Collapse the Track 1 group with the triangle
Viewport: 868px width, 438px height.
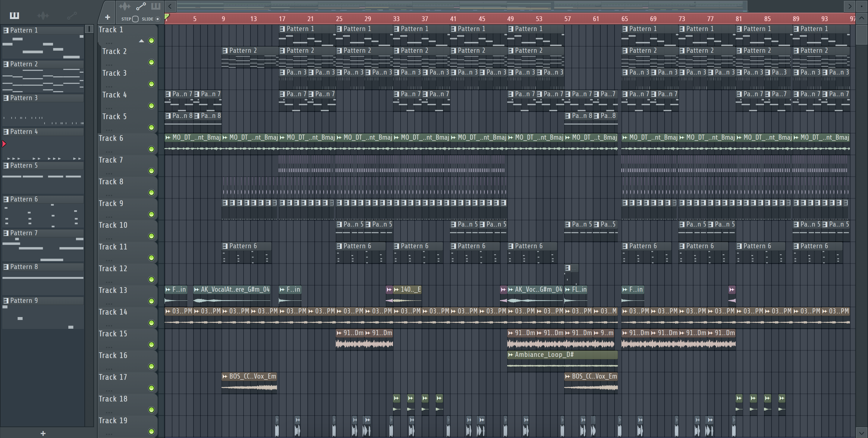[142, 41]
